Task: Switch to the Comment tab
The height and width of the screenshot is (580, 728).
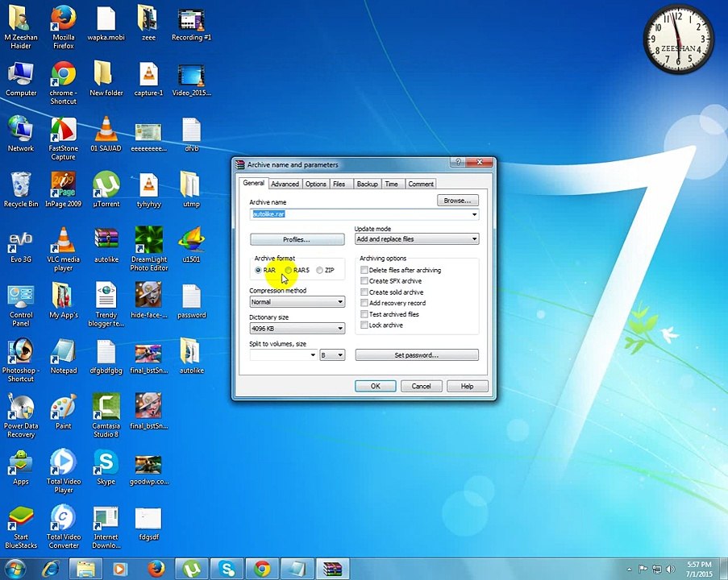Action: point(421,184)
